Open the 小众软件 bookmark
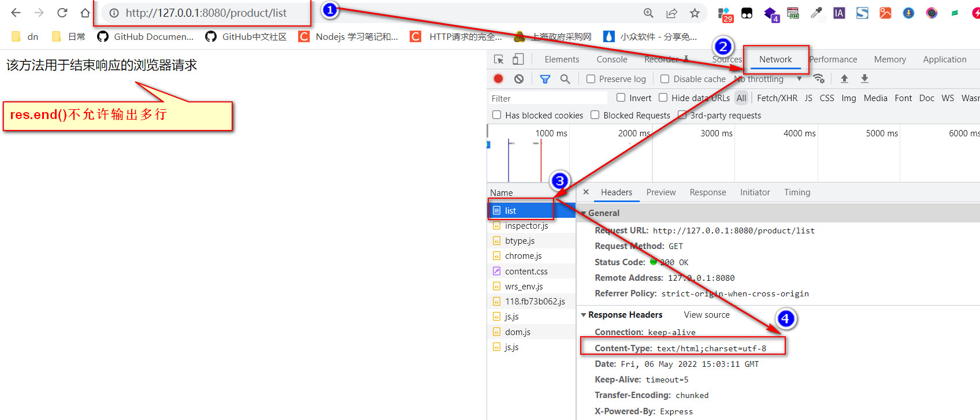 coord(650,36)
